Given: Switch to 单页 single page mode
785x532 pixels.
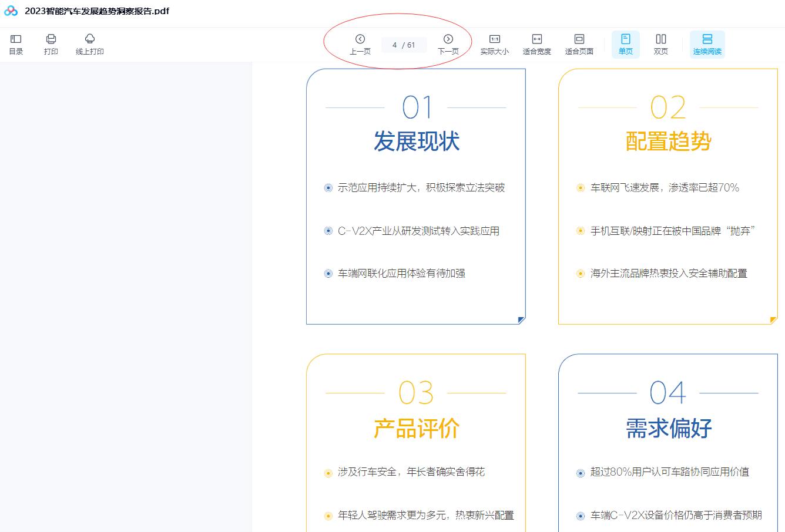Looking at the screenshot, I should (x=626, y=44).
